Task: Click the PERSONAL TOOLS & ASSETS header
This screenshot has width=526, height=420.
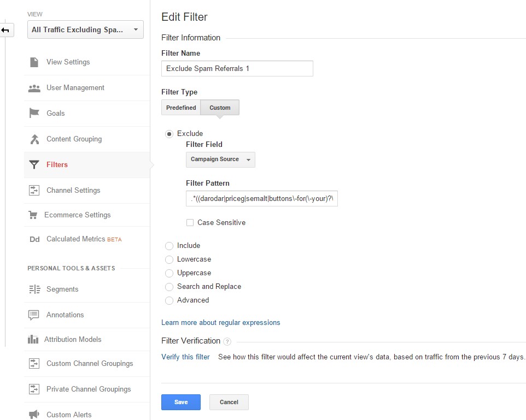Action: click(71, 269)
